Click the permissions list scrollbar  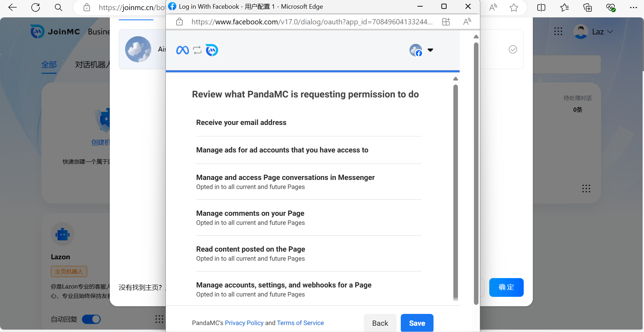[455, 191]
